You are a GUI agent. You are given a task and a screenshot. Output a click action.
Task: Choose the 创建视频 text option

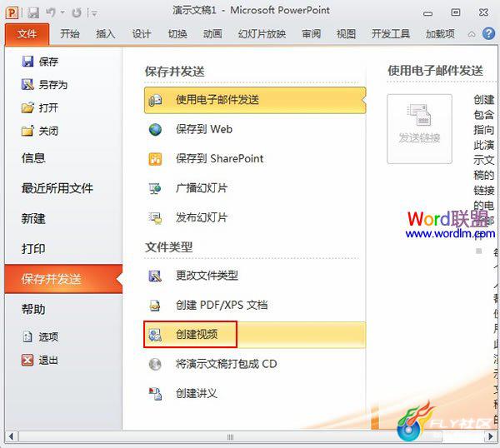pyautogui.click(x=197, y=334)
